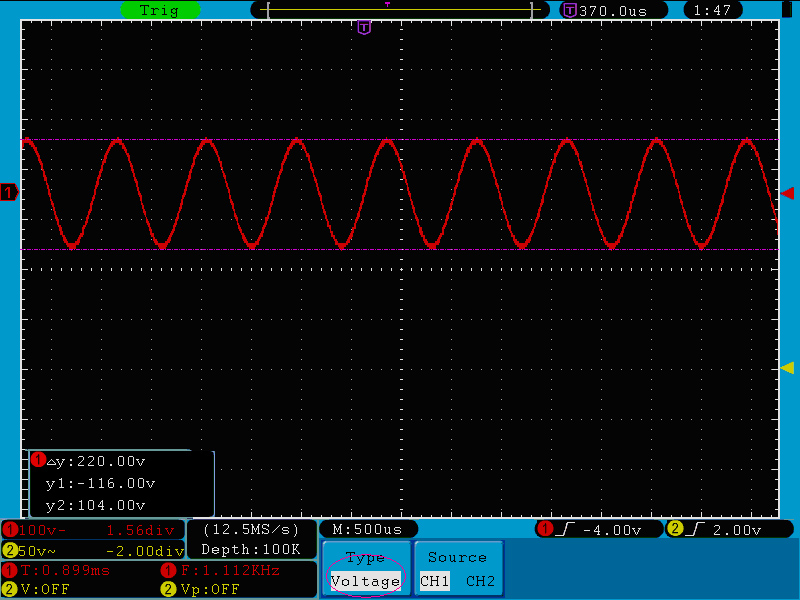The height and width of the screenshot is (600, 800).
Task: Click the yellow 2 badge beside Vp:OFF
Action: tap(168, 589)
